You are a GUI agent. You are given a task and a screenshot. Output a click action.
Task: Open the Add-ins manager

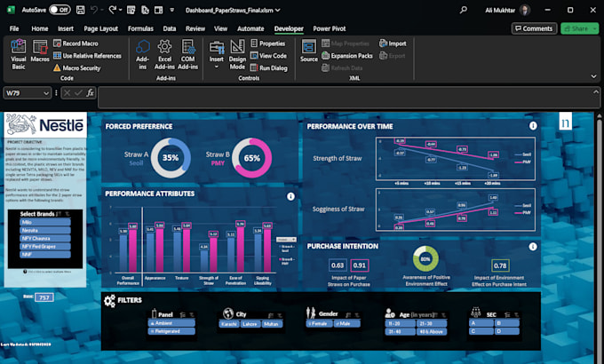(142, 55)
